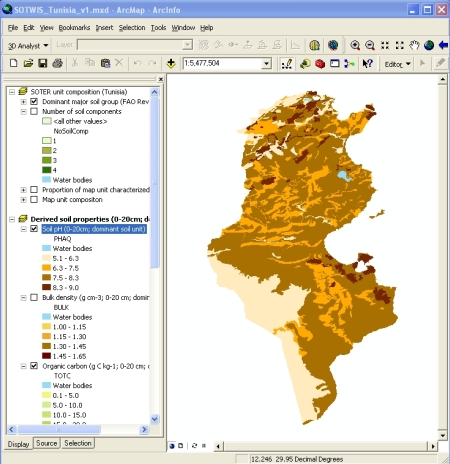This screenshot has width=450, height=464.
Task: Click the 1.45 - 1.65 bulk density swatch
Action: (x=46, y=356)
